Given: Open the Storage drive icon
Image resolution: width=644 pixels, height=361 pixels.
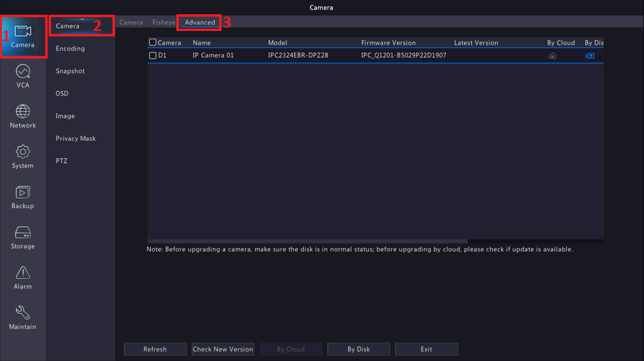Looking at the screenshot, I should tap(23, 232).
